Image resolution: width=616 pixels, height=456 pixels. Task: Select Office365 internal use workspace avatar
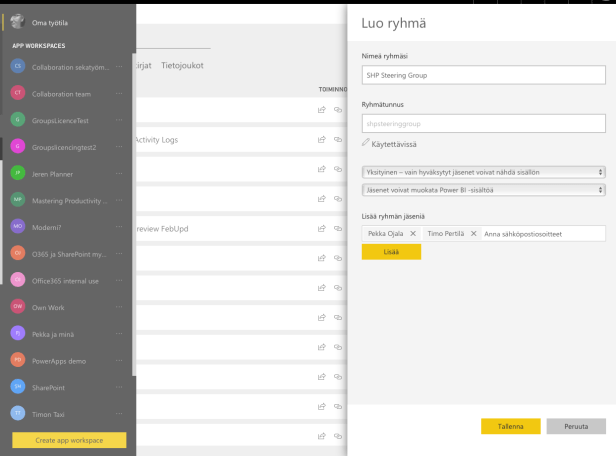[x=18, y=280]
